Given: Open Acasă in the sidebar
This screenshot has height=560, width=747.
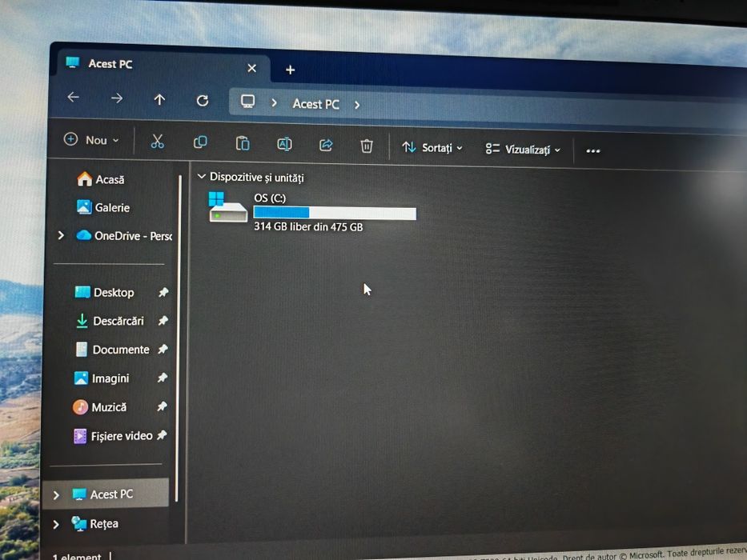Looking at the screenshot, I should (101, 179).
